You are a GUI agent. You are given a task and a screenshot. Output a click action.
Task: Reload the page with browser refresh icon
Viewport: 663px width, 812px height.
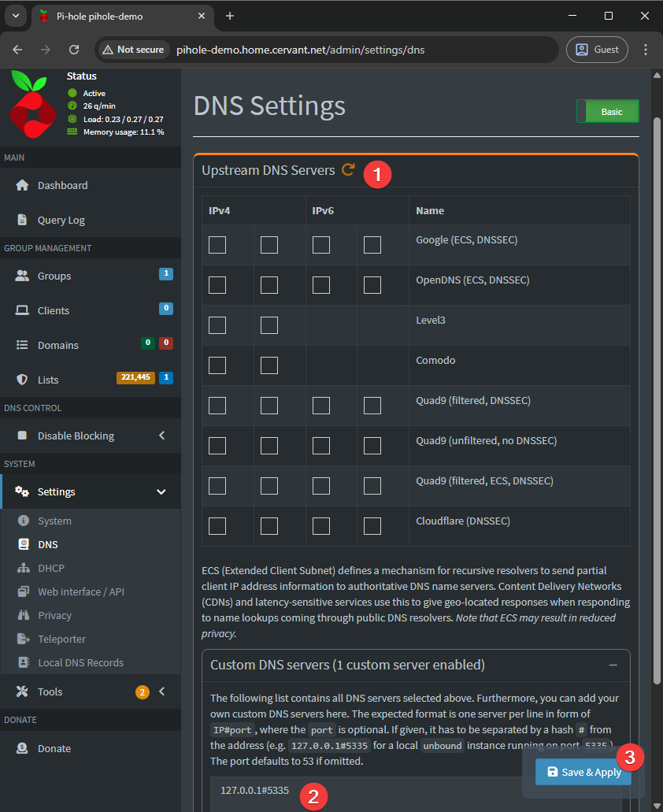(x=74, y=50)
